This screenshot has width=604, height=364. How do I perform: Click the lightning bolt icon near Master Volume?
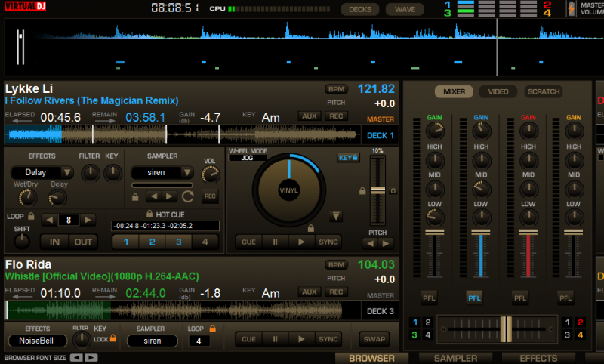tap(572, 8)
